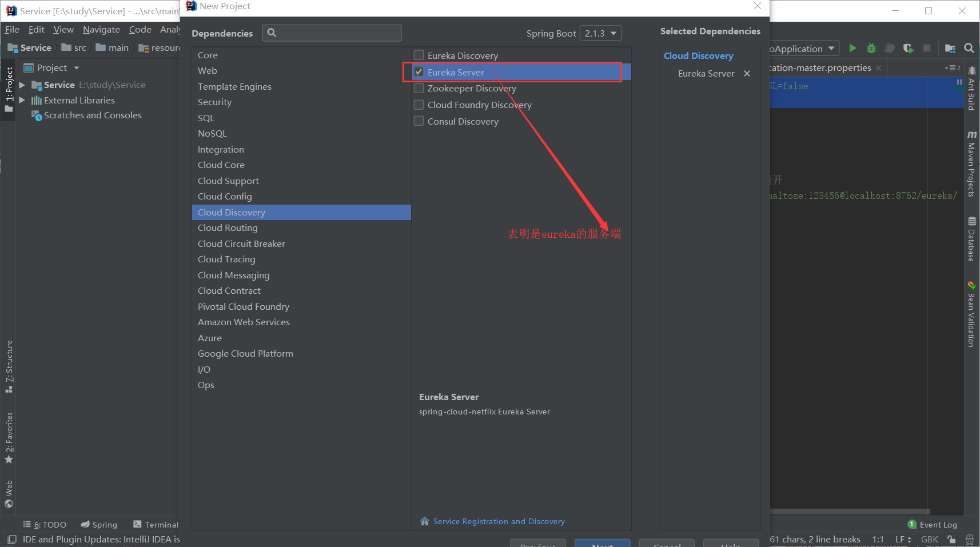Open the Code menu
Viewport: 980px width, 547px height.
[140, 30]
